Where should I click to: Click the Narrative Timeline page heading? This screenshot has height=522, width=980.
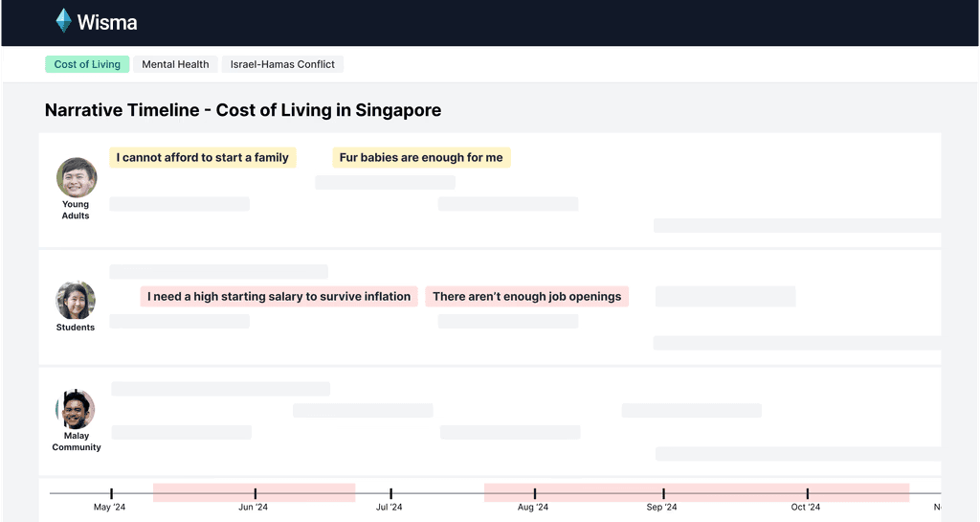(242, 111)
